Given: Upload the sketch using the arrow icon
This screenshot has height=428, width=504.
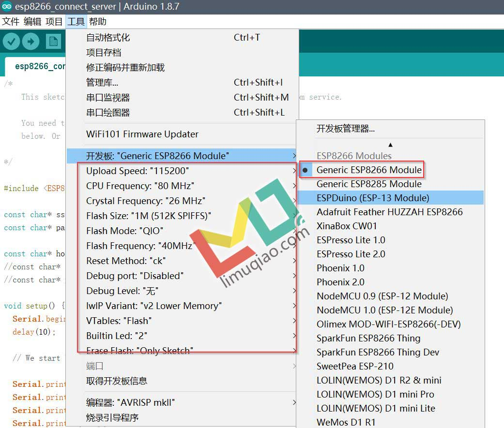Looking at the screenshot, I should tap(31, 41).
